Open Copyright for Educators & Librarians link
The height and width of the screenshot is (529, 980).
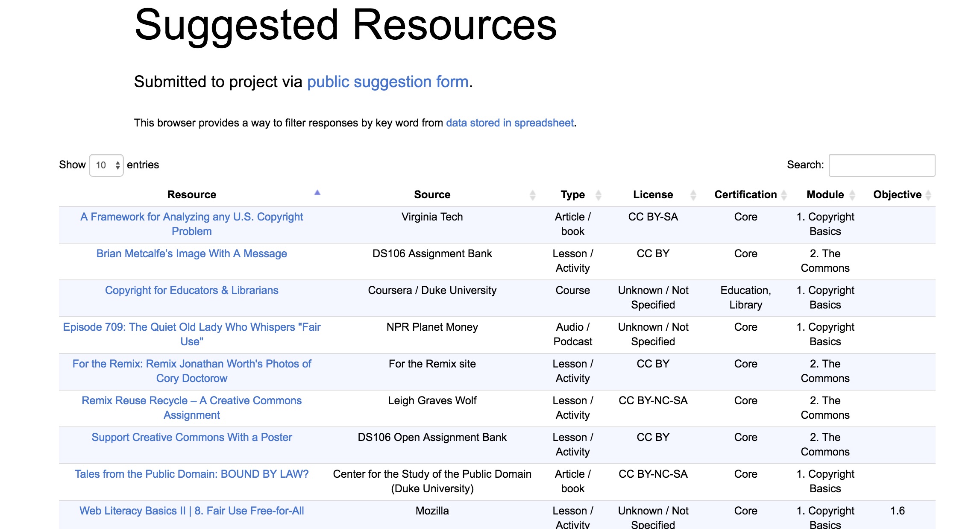click(191, 290)
